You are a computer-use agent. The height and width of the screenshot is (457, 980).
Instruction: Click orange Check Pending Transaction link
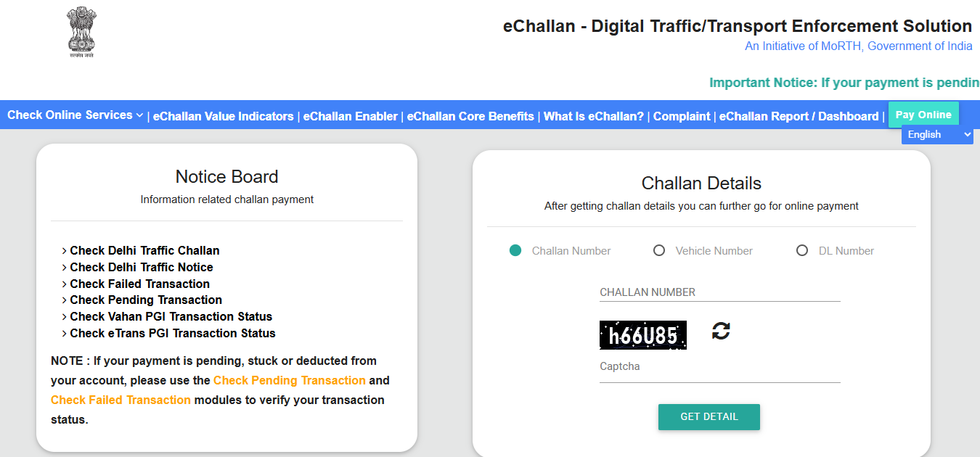289,380
